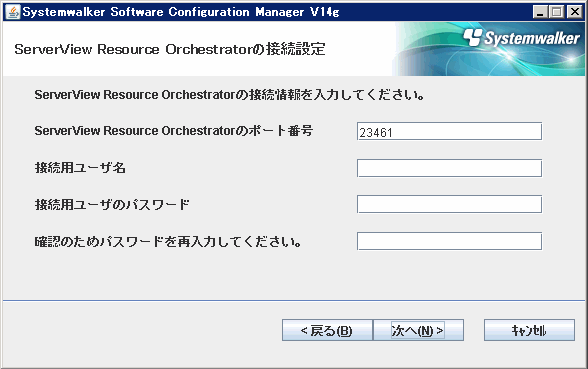The width and height of the screenshot is (588, 369).
Task: Click the password re-entry confirmation field
Action: 449,241
